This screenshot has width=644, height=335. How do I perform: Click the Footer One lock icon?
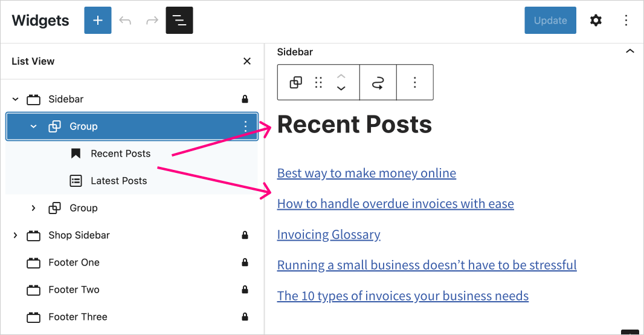click(x=245, y=262)
